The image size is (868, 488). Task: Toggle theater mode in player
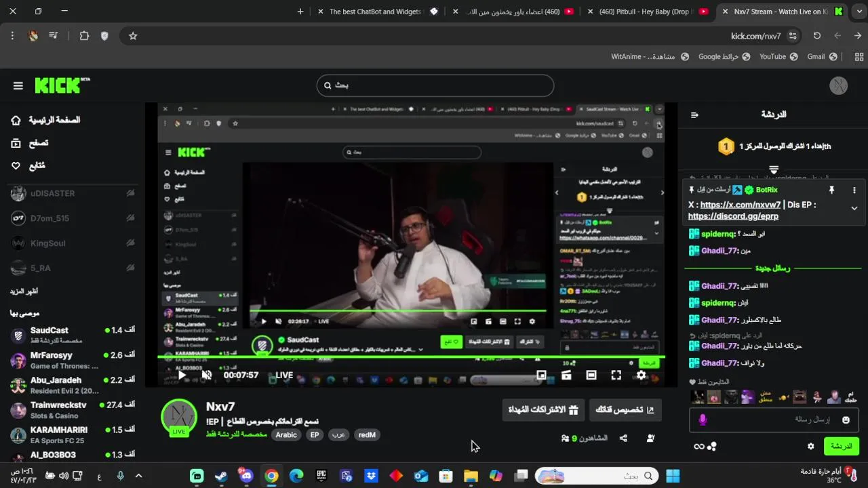pyautogui.click(x=591, y=375)
